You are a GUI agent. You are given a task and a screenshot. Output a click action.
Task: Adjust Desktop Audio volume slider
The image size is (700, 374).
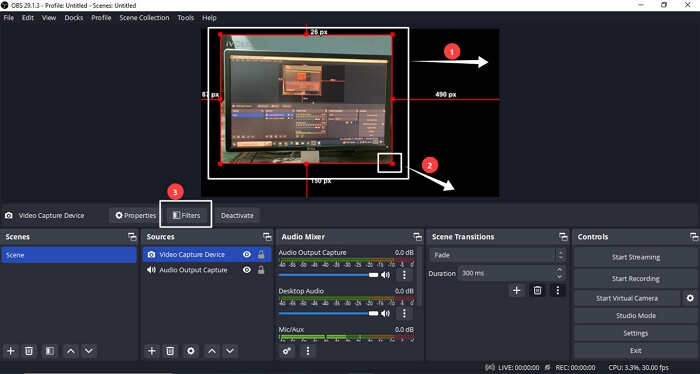click(x=329, y=313)
